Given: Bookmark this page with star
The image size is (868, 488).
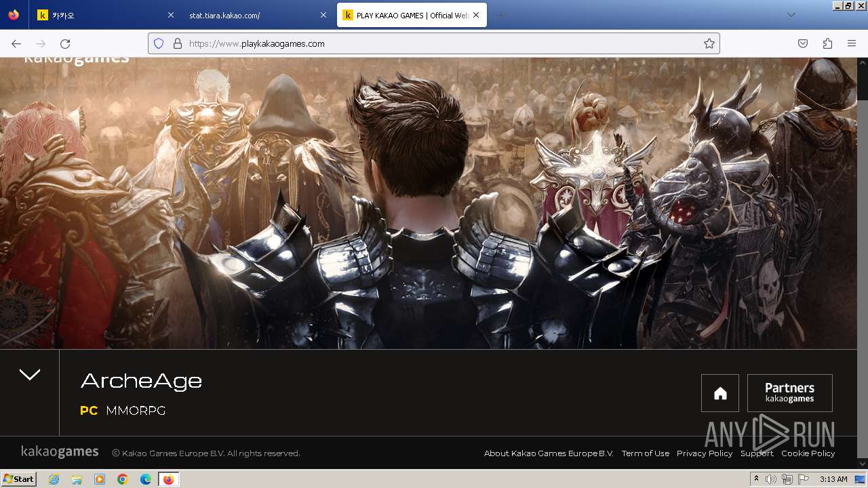Looking at the screenshot, I should 709,43.
